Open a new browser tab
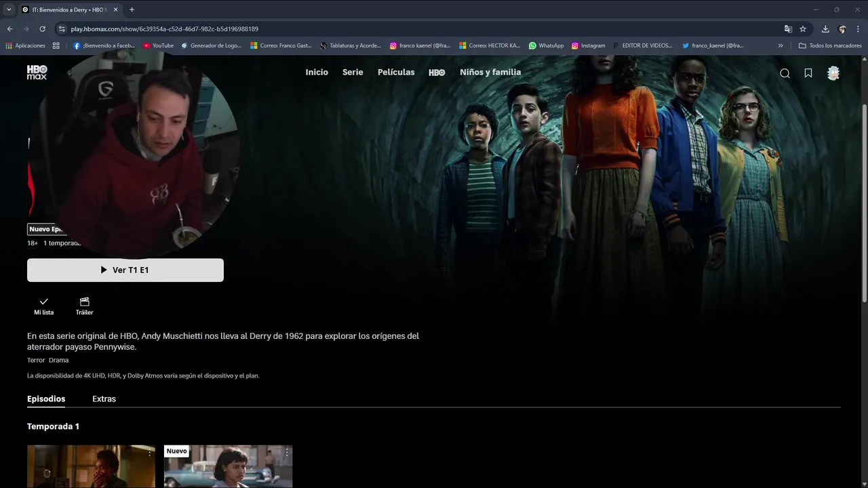Screen dimensions: 868x488 tap(132, 9)
